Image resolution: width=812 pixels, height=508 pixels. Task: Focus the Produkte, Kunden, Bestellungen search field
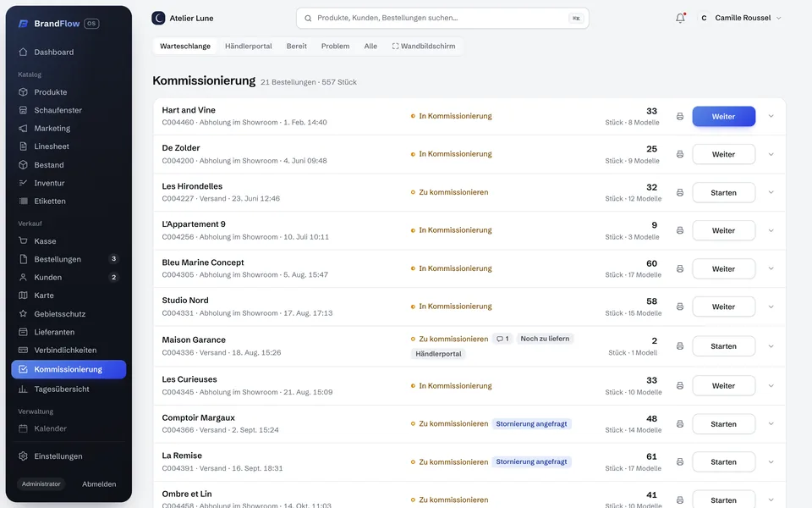click(442, 18)
